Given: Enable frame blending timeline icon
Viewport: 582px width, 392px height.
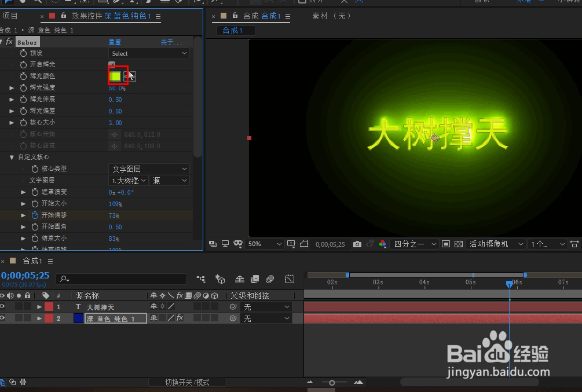Looking at the screenshot, I should tap(255, 279).
